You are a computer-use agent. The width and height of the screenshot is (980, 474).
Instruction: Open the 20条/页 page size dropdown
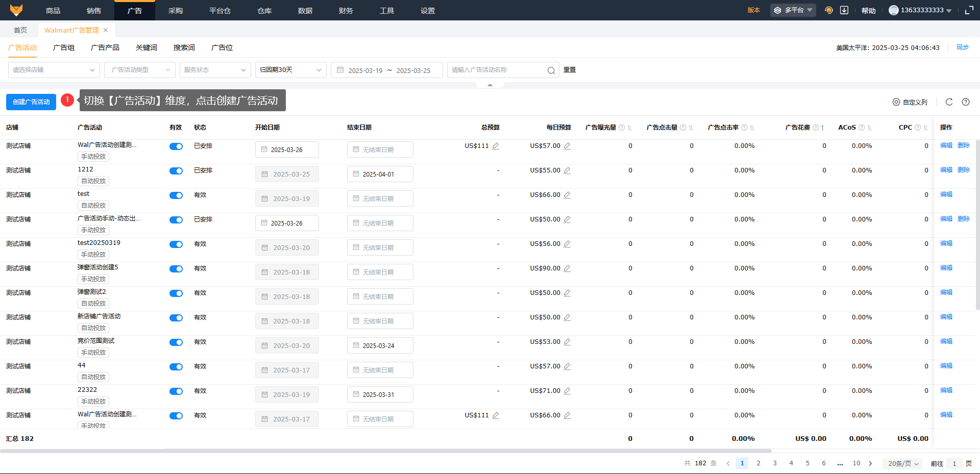[x=903, y=463]
